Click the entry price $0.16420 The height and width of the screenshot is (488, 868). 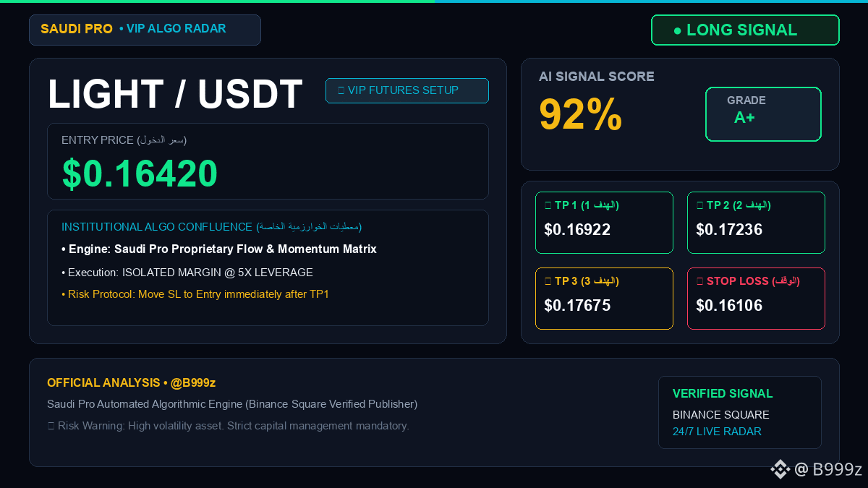coord(140,174)
